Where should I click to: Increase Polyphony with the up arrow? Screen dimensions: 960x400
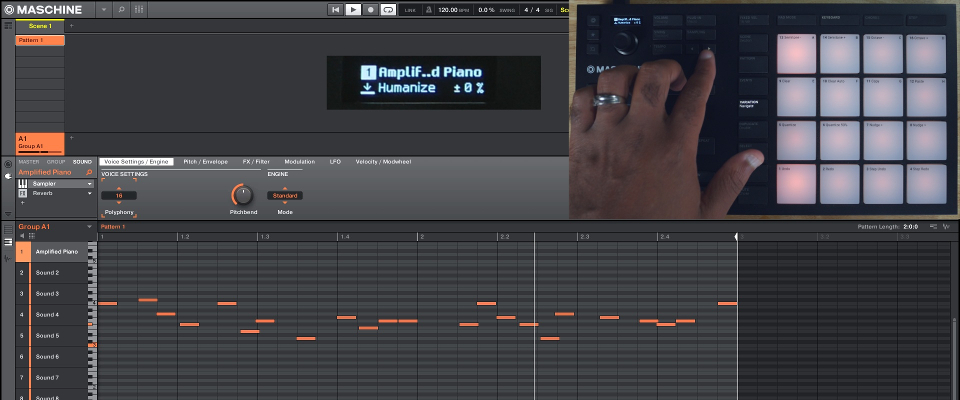click(119, 189)
